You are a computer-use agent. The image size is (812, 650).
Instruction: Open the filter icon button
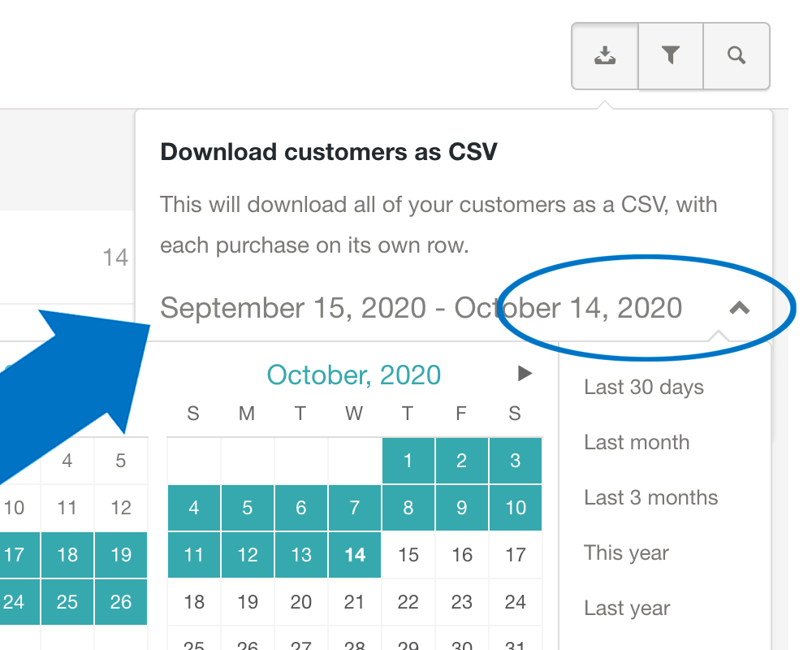(x=670, y=55)
